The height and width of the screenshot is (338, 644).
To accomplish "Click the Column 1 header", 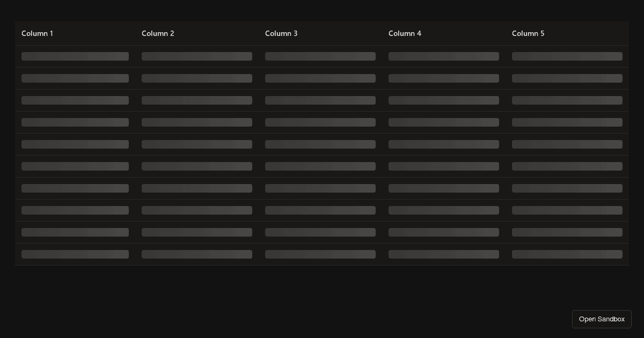I will pos(37,33).
